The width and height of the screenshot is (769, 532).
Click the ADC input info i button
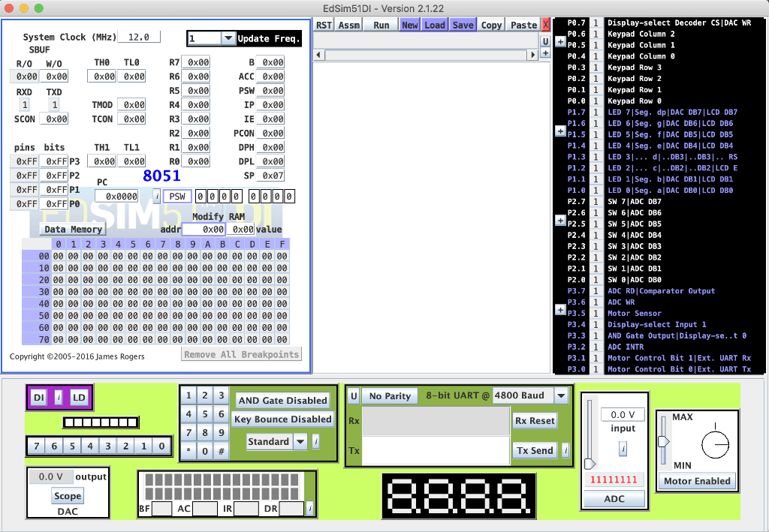point(623,449)
